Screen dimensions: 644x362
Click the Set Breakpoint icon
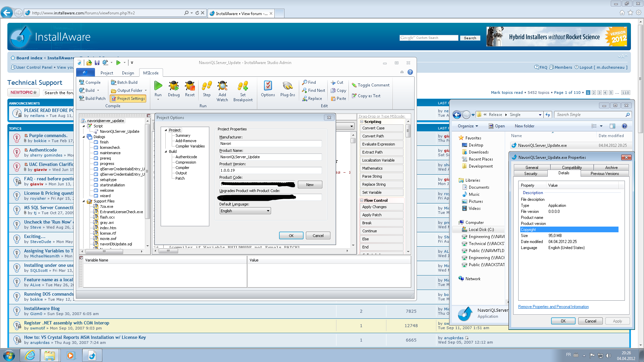point(243,86)
